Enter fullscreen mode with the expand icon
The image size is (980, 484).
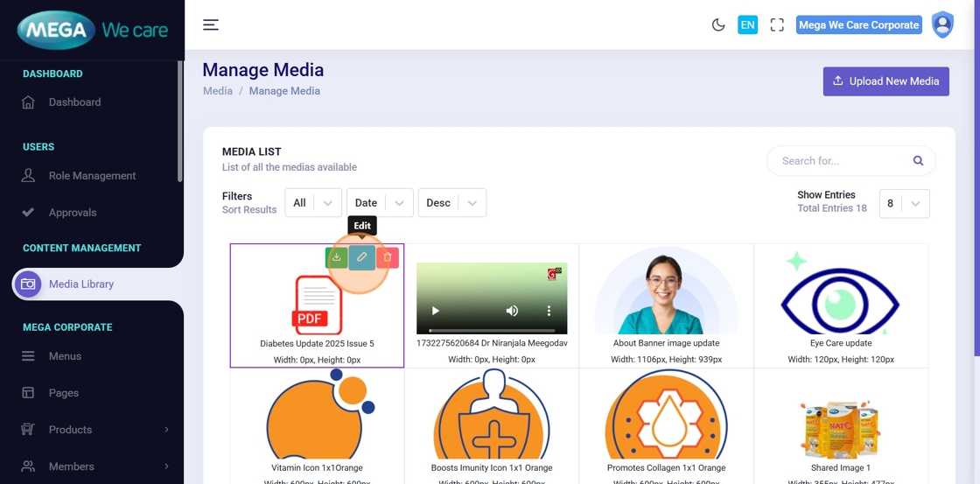[x=777, y=25]
